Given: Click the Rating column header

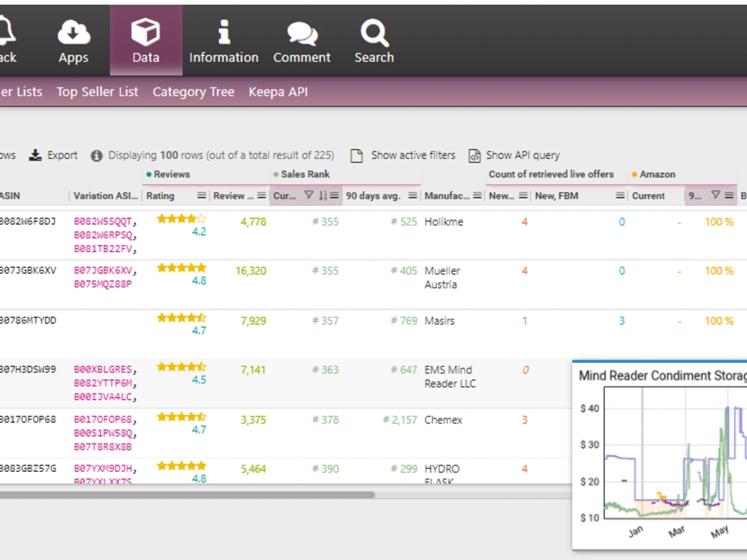Looking at the screenshot, I should (160, 196).
